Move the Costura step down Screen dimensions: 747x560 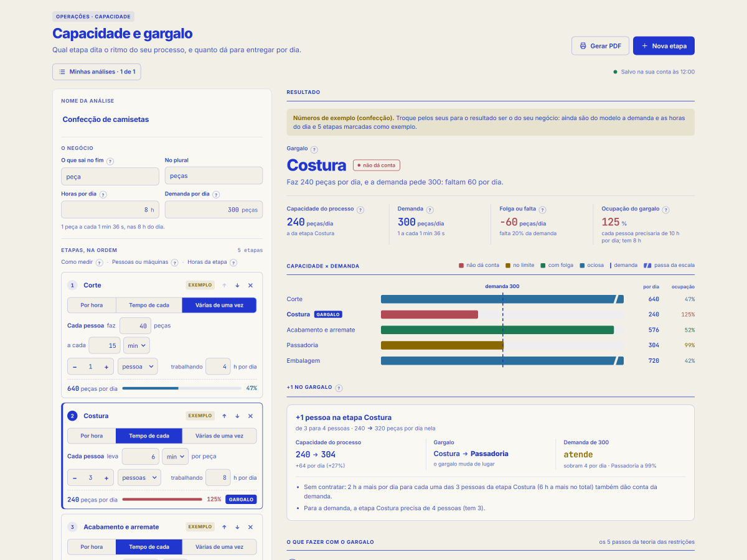coord(237,416)
